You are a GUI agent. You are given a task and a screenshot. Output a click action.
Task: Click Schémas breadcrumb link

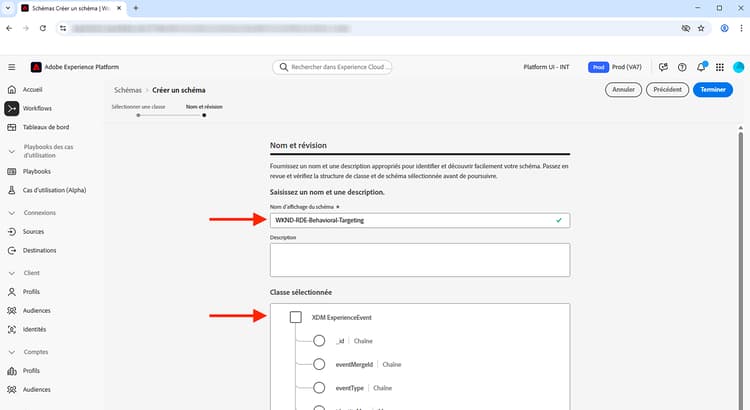(x=128, y=90)
